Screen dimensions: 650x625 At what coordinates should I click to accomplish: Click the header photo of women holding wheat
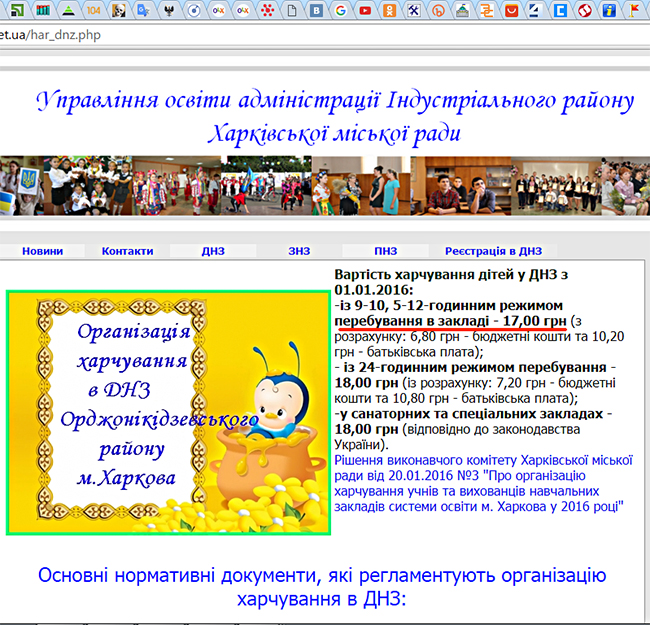tap(361, 186)
